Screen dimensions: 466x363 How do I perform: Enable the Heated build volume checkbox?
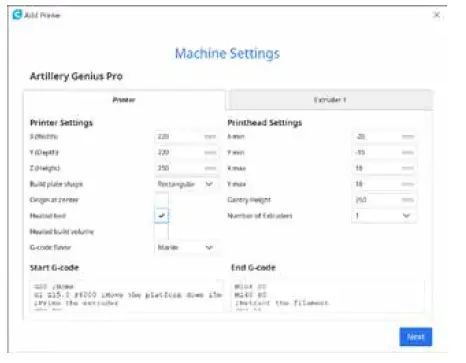[161, 232]
